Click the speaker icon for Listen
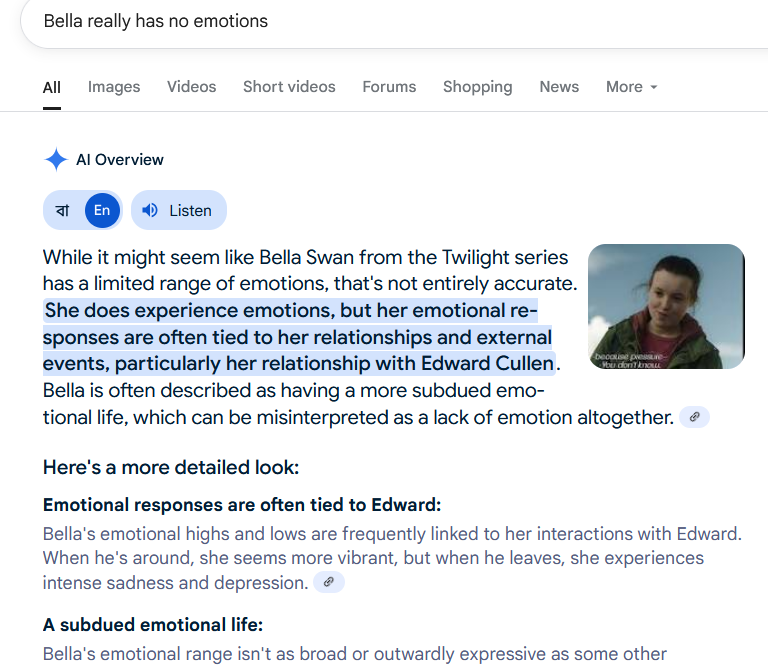This screenshot has width=768, height=665. (150, 210)
